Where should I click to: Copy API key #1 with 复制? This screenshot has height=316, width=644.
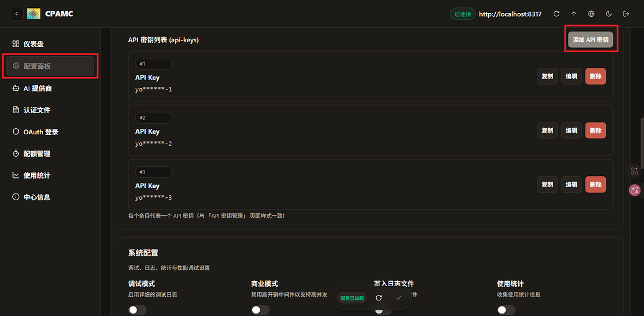(547, 77)
